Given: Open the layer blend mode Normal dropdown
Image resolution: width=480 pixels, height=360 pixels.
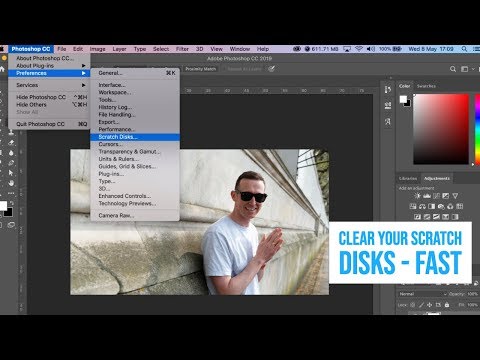Looking at the screenshot, I should [x=422, y=294].
